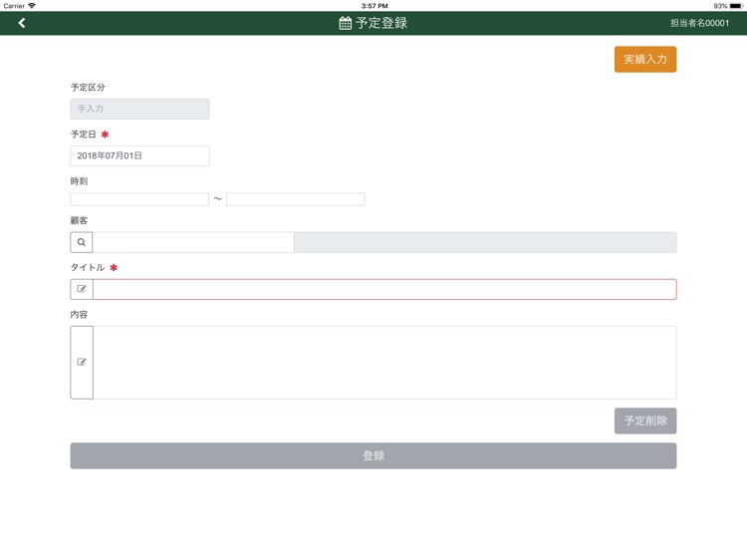The image size is (747, 560).
Task: Click the grey 顧客 name display field
Action: click(485, 242)
